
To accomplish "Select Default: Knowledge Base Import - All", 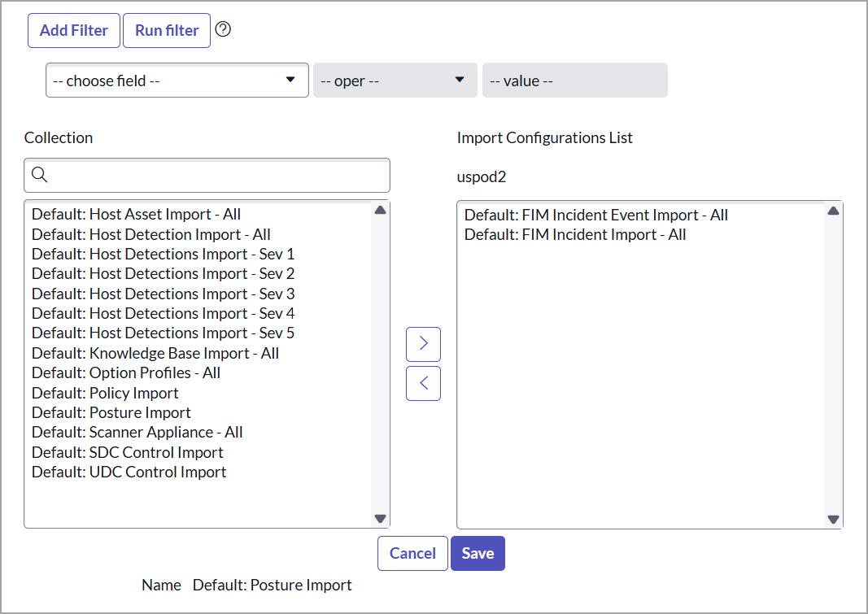I will click(155, 353).
